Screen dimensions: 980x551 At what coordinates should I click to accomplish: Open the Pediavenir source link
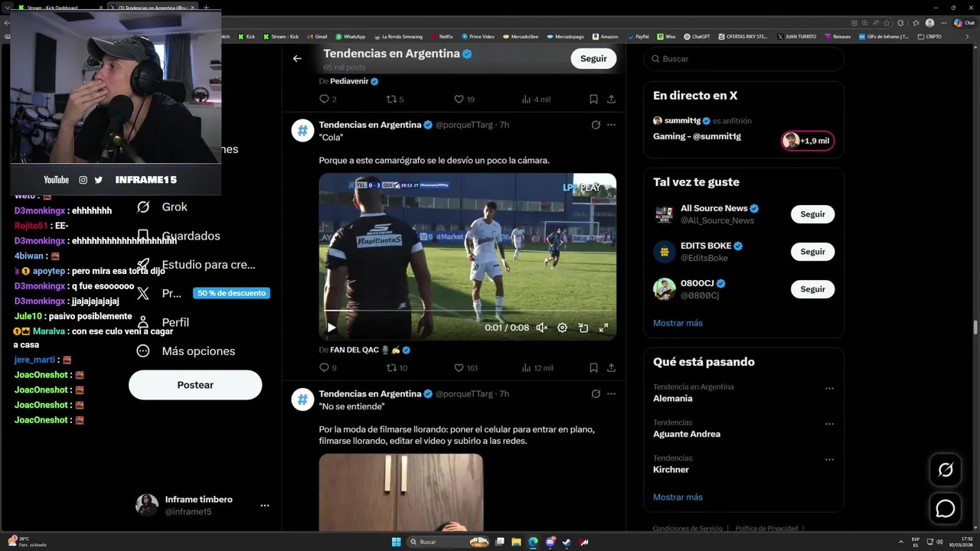pos(354,81)
